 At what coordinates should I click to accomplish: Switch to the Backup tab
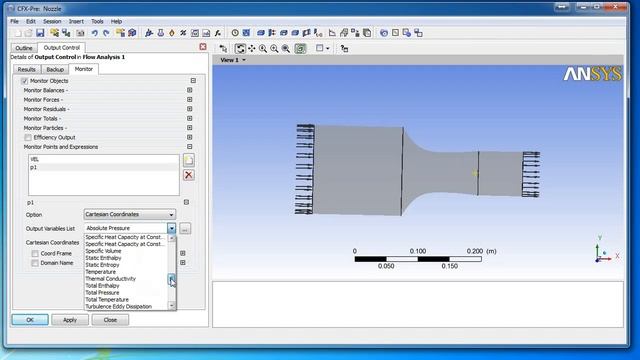(x=55, y=69)
